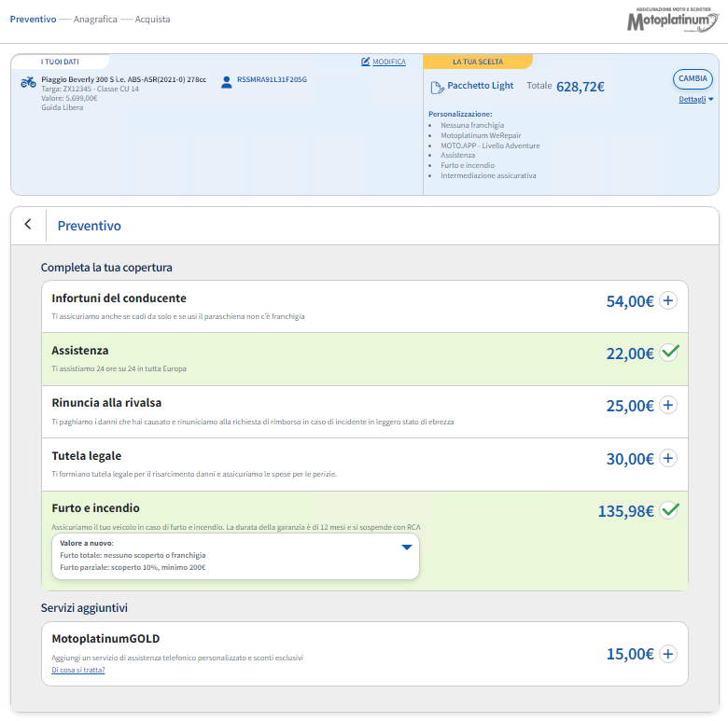
Task: Click 'Intermediazione assicurativa' list item
Action: (488, 175)
